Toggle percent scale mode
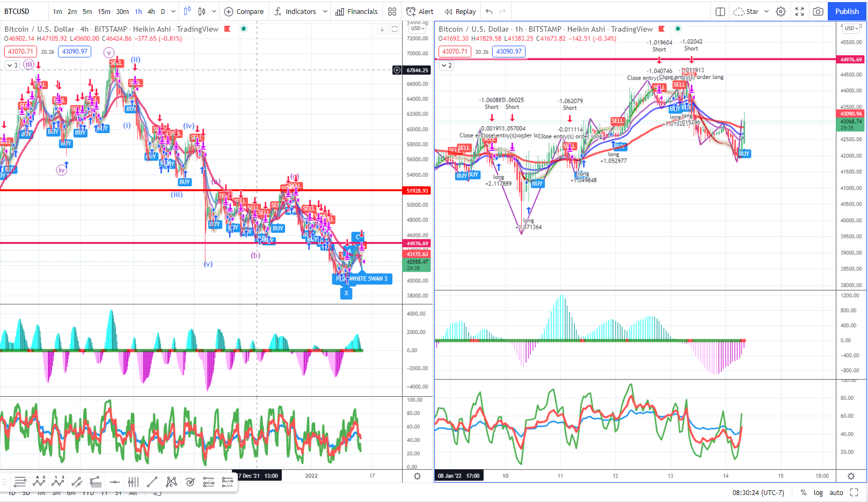868x502 pixels. [x=804, y=492]
